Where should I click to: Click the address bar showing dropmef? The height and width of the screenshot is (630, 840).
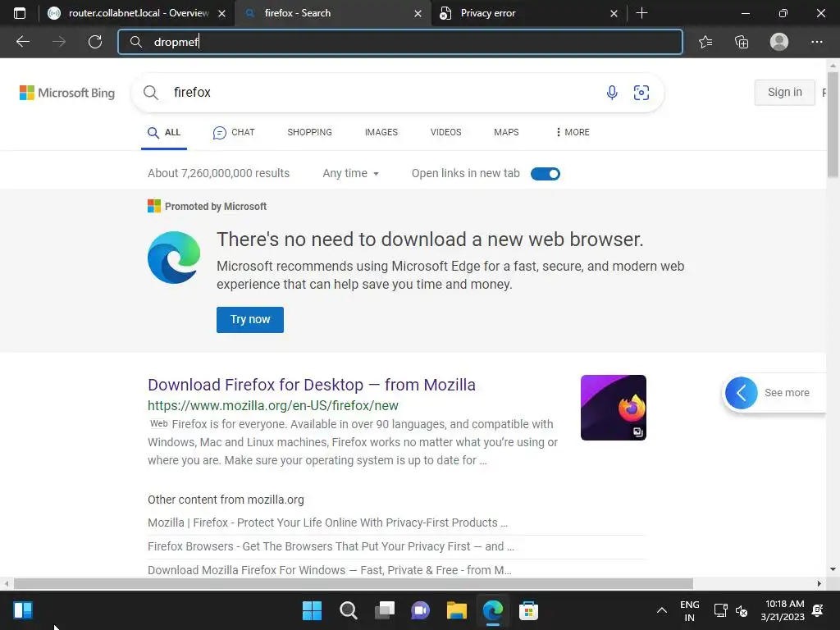[x=399, y=42]
